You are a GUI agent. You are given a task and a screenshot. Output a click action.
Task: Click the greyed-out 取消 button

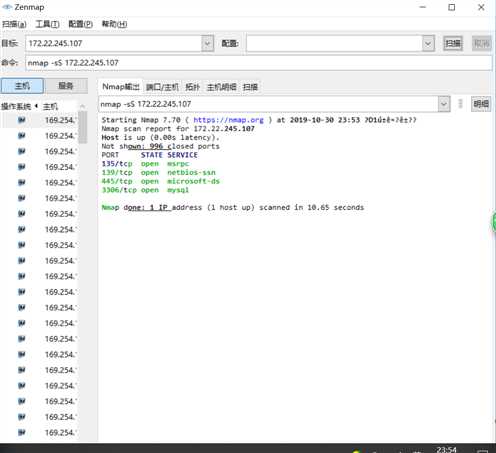click(481, 43)
